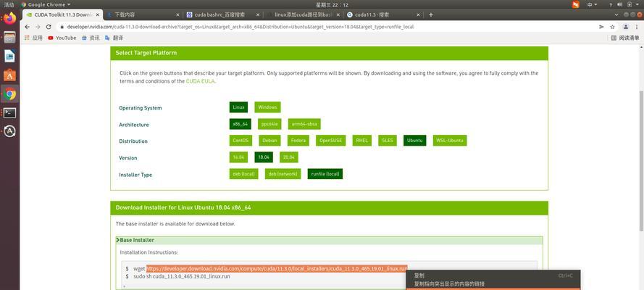Screen dimensions: 644x290
Task: Pick version 20.04
Action: (x=289, y=157)
